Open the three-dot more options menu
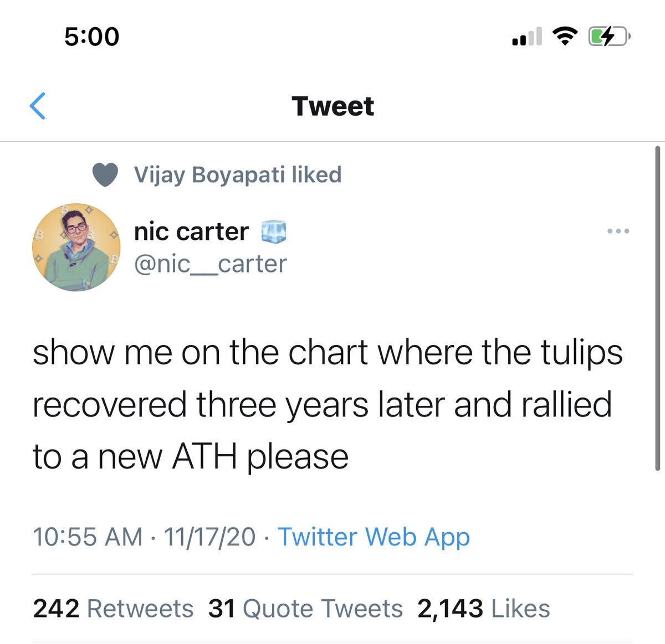Image resolution: width=665 pixels, height=644 pixels. pyautogui.click(x=618, y=231)
